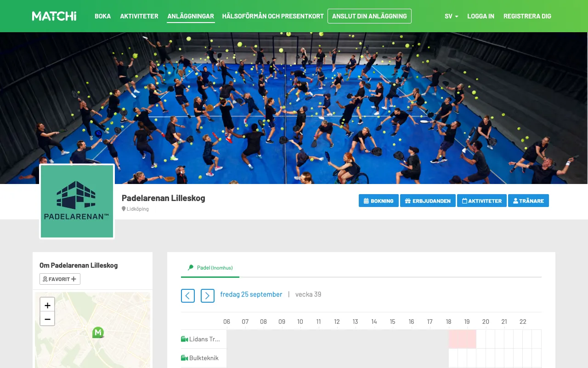The image size is (588, 368).
Task: Add facility with Favorit button
Action: point(60,279)
